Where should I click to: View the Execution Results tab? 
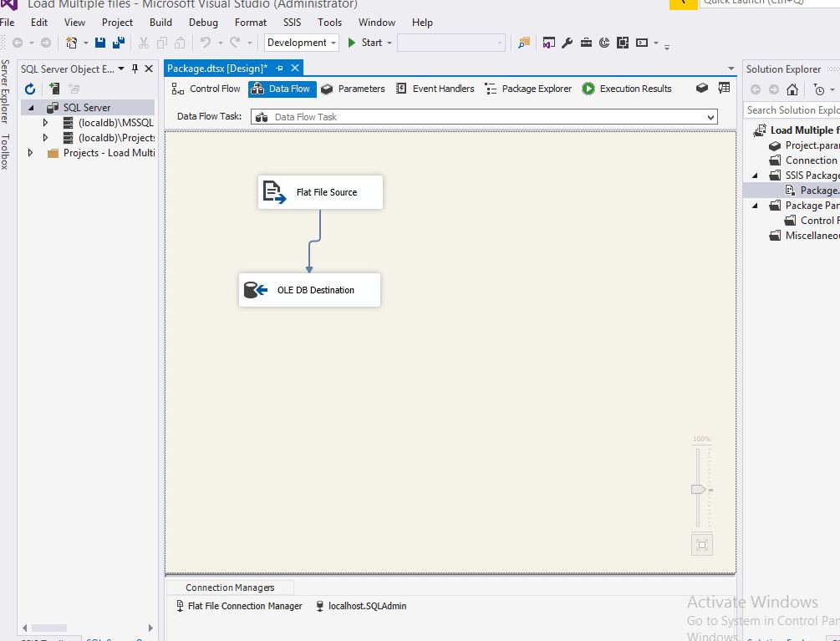click(x=636, y=88)
